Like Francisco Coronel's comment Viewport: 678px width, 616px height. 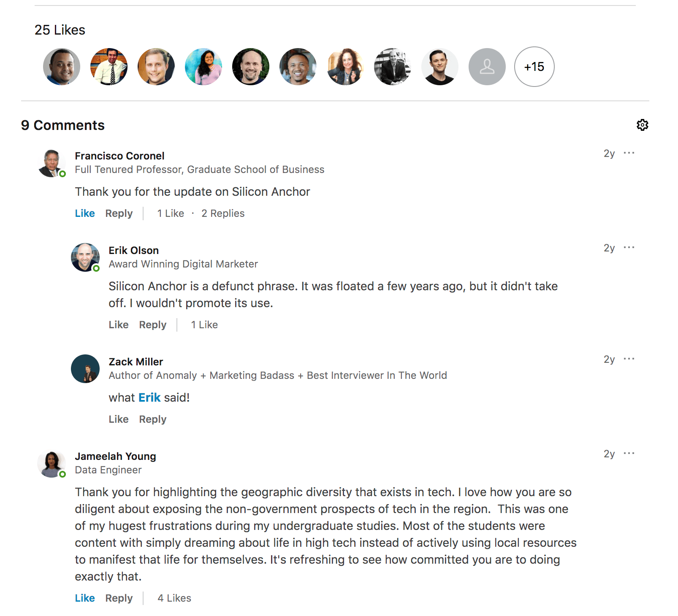pyautogui.click(x=85, y=213)
